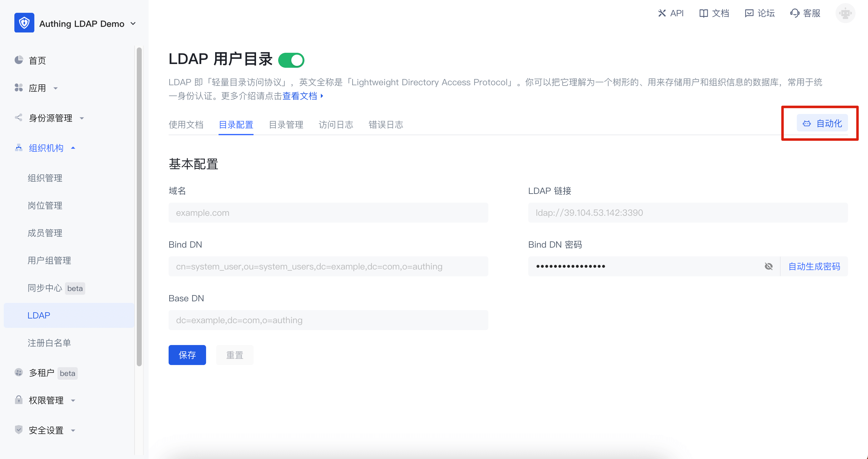Open the user avatar in top right

pyautogui.click(x=845, y=13)
